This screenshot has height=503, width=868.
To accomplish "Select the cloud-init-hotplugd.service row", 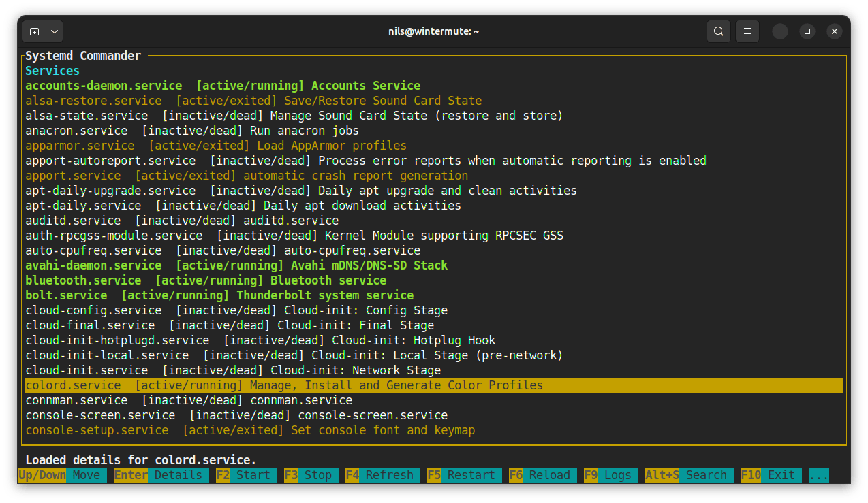I will [434, 340].
